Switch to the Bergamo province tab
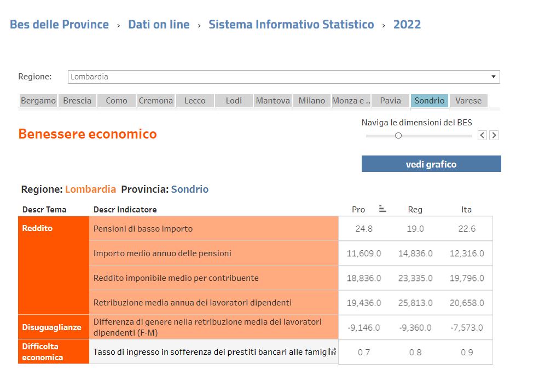539x392 pixels. click(38, 101)
